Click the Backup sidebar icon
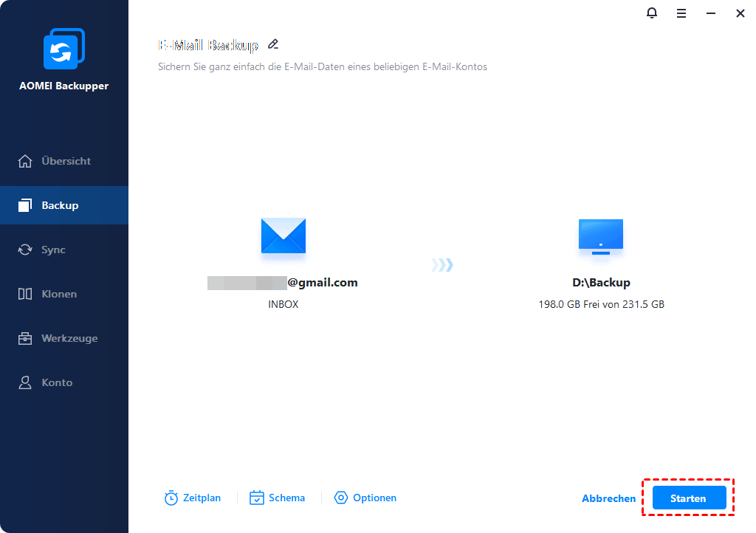This screenshot has height=533, width=756. pyautogui.click(x=25, y=205)
